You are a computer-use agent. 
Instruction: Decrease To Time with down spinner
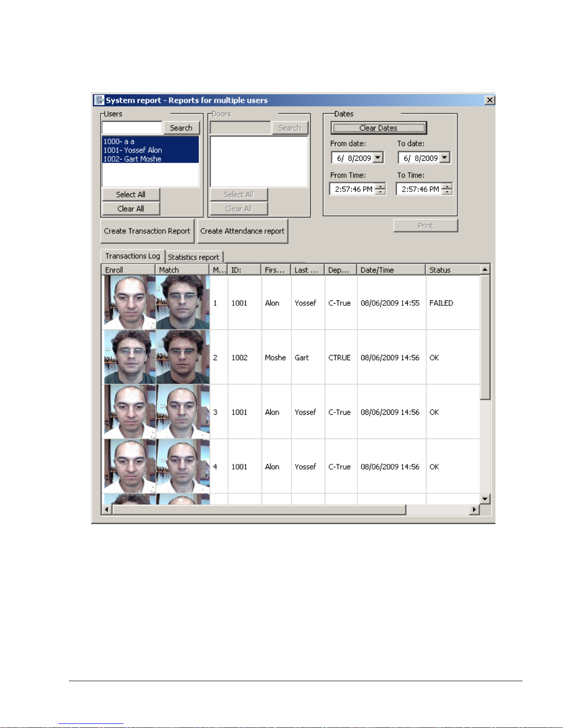[x=447, y=192]
